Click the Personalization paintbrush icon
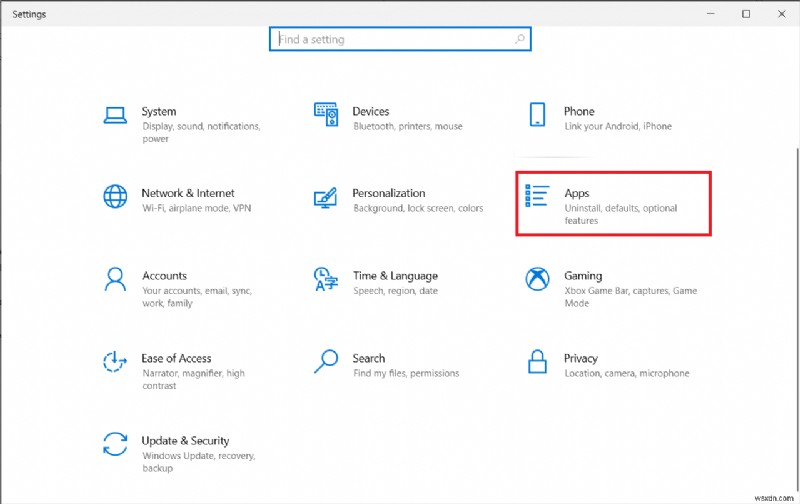Screen dimensions: 800x504 [x=326, y=196]
